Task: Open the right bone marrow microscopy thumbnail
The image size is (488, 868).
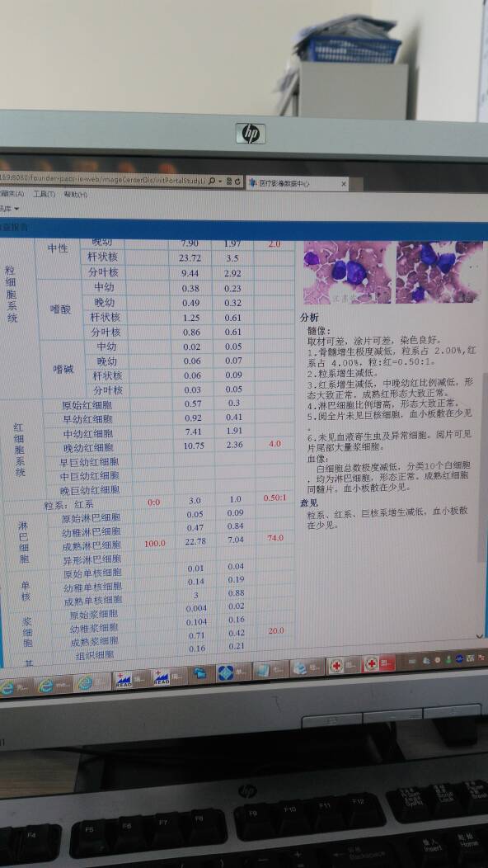Action: coord(439,271)
